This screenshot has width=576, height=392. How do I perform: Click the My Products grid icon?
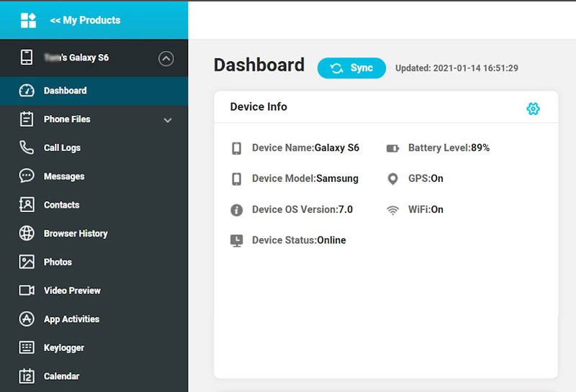click(x=28, y=20)
